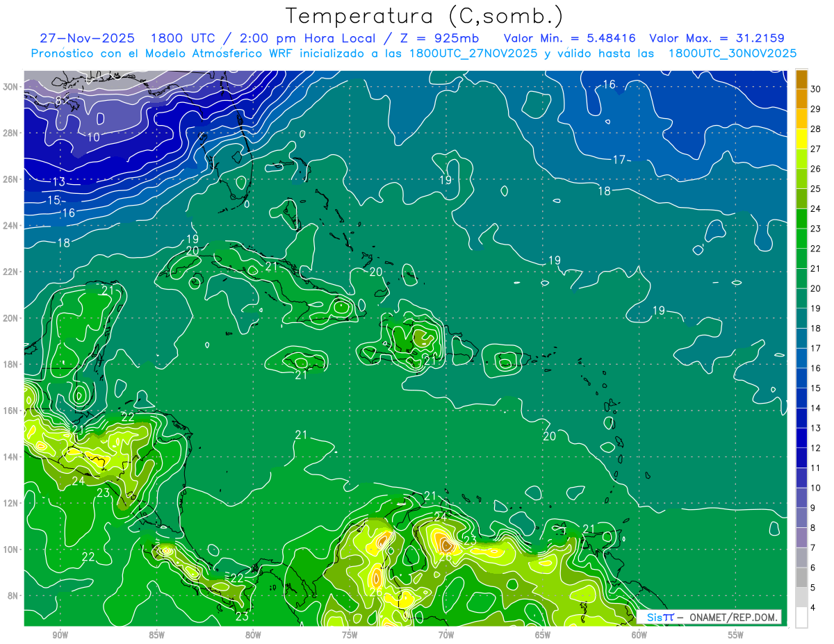Click the 20N latitude axis label
The image size is (834, 644).
click(11, 318)
